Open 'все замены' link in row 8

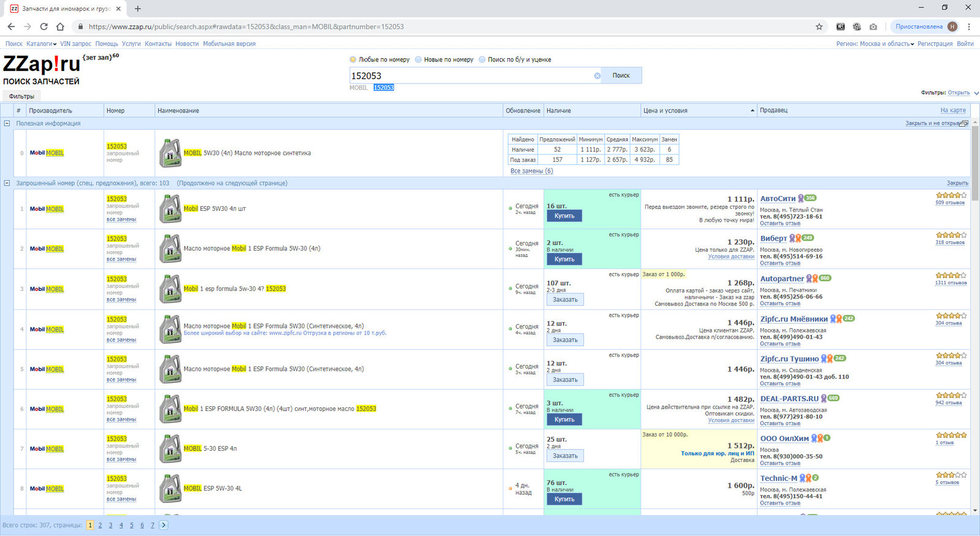(x=121, y=499)
